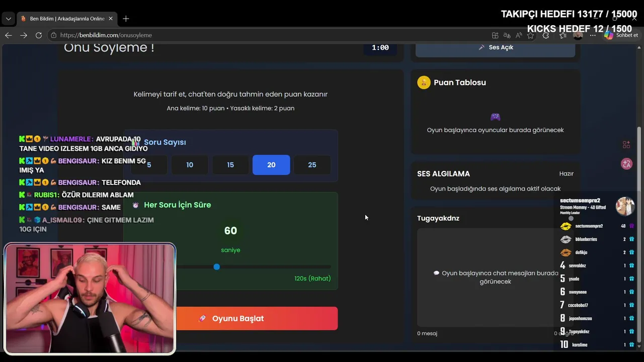Screen dimensions: 644x362
Task: Click the Tugayakdnz chat heading
Action: (x=438, y=218)
